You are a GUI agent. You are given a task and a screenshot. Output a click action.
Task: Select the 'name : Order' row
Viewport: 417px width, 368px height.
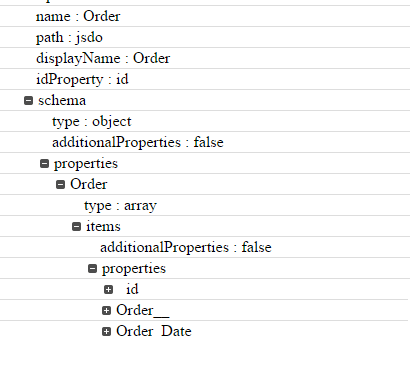click(205, 16)
